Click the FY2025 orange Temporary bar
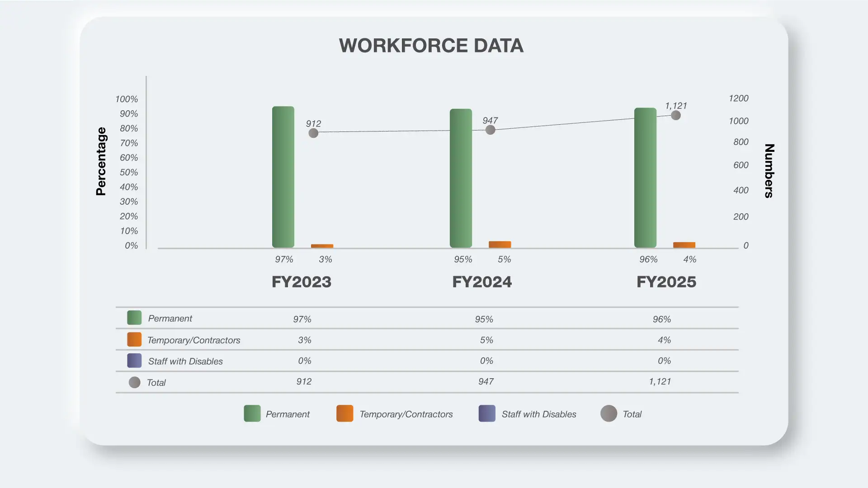Screen dimensions: 868x488 (x=684, y=245)
